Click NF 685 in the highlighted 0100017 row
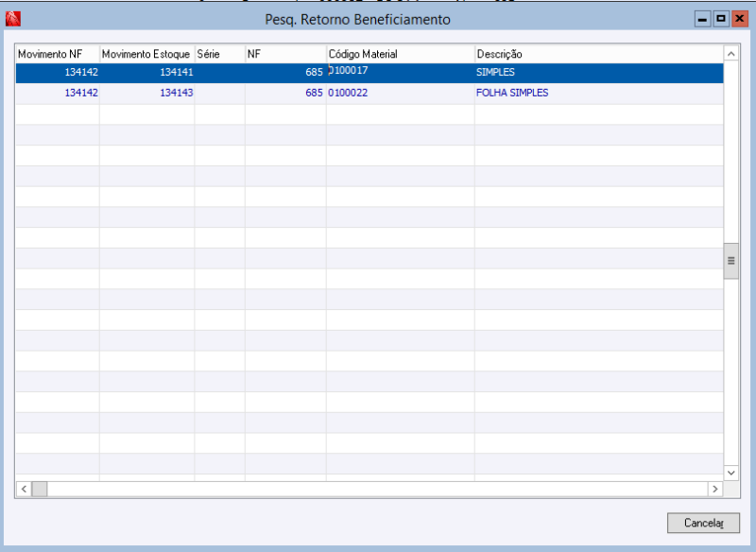Screen dimensions: 756x552 285,73
